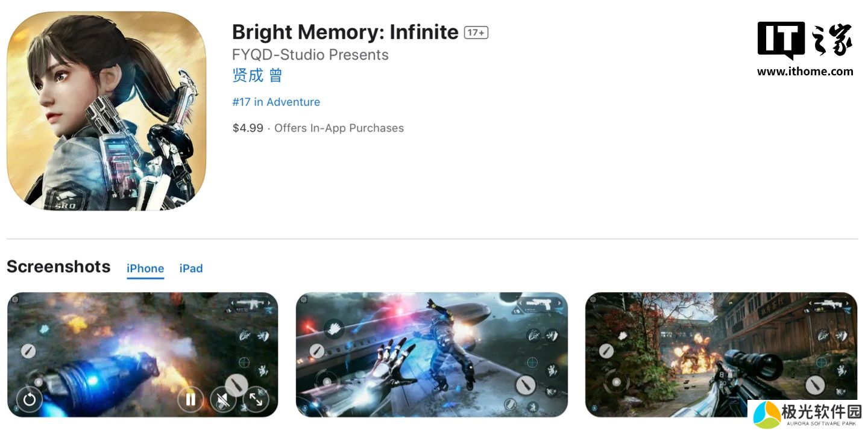Select the iPhone screenshots tab
The height and width of the screenshot is (430, 868).
tap(145, 269)
